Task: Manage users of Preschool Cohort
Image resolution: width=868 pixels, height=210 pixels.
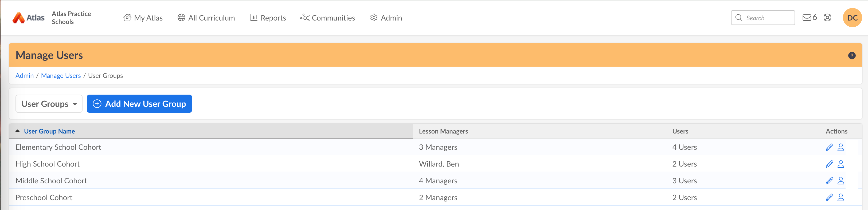Action: [x=841, y=197]
